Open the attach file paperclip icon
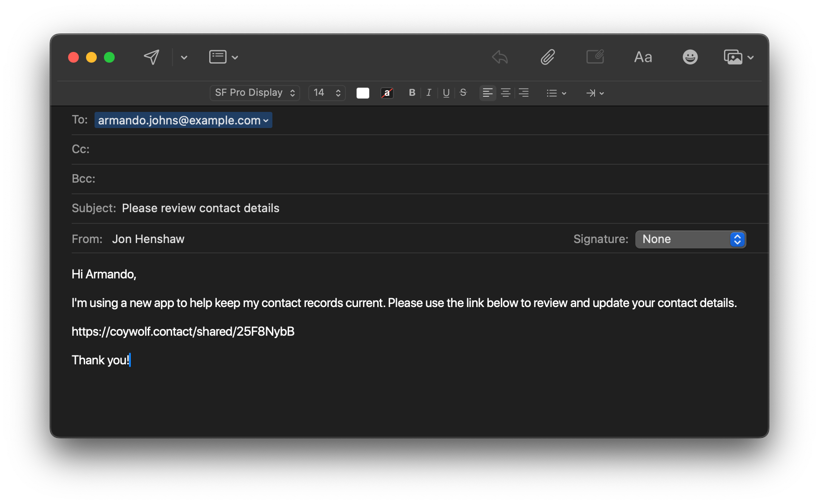The height and width of the screenshot is (504, 819). [547, 57]
